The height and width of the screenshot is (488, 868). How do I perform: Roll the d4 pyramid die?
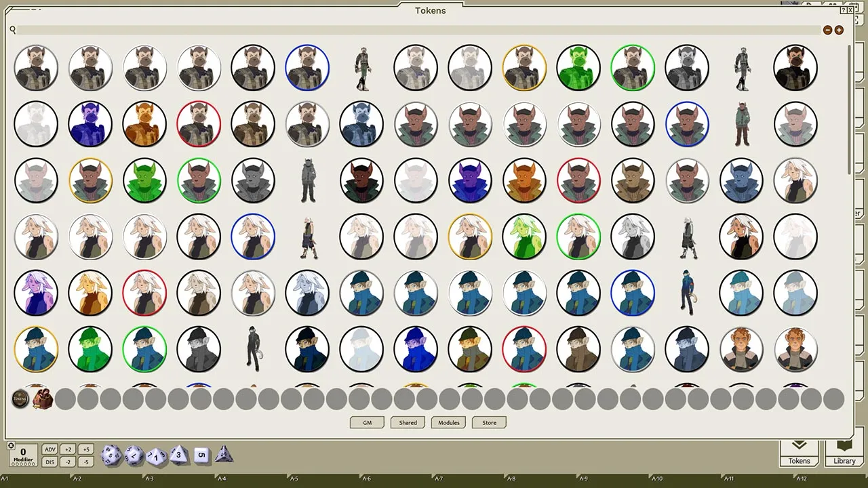(224, 455)
